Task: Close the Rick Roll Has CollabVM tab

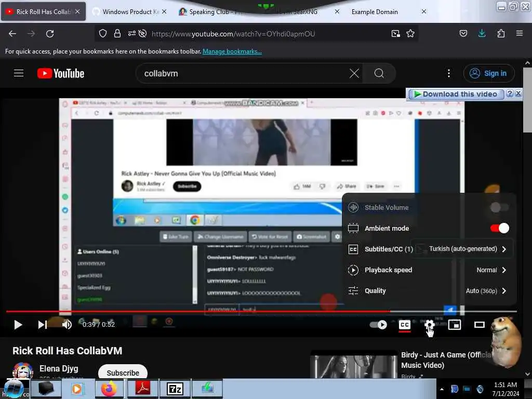Action: [77, 11]
